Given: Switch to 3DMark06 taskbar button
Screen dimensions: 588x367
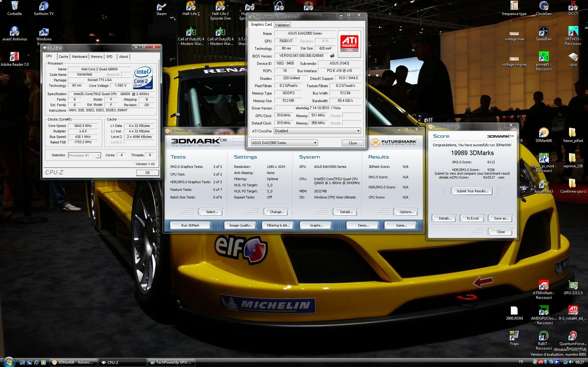Looking at the screenshot, I should 74,362.
